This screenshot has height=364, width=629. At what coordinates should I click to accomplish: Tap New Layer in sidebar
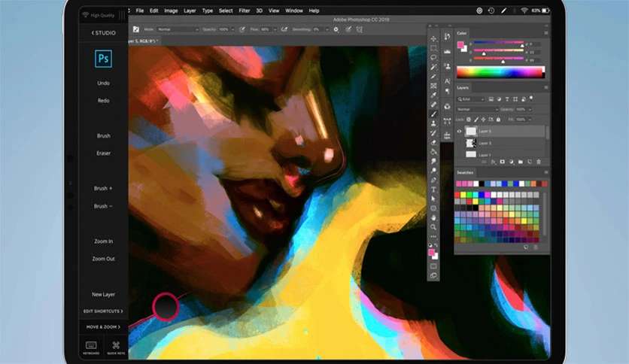[x=104, y=294]
